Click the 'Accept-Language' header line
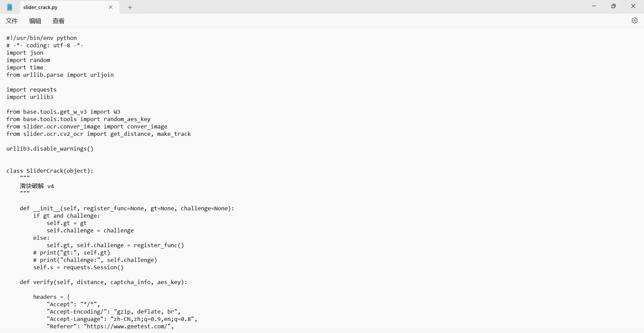This screenshot has height=333, width=644. tap(122, 319)
